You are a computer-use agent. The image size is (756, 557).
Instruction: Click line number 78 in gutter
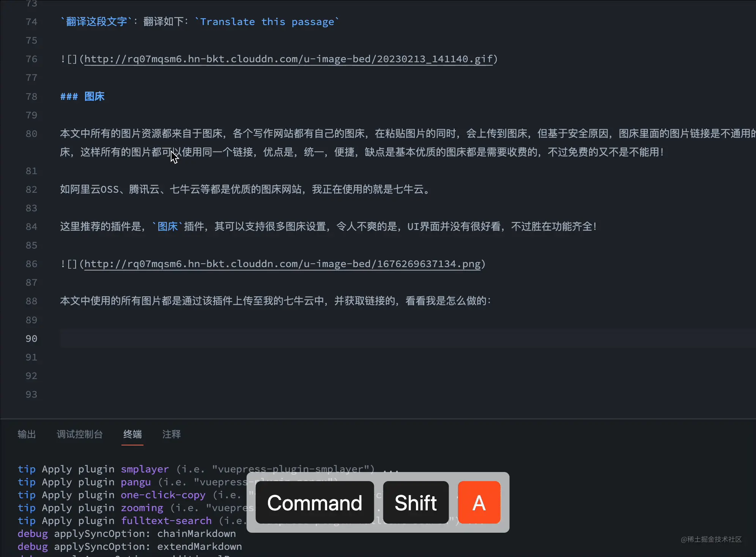[x=31, y=96]
